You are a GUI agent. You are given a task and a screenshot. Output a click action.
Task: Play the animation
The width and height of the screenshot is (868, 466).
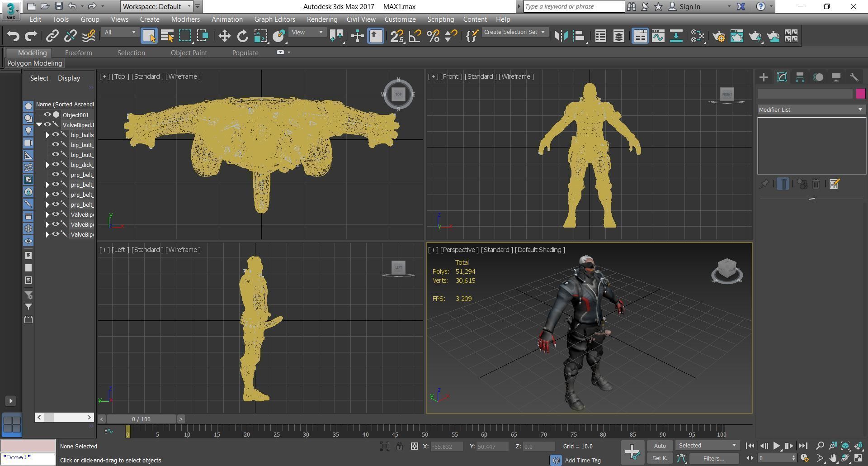[777, 446]
